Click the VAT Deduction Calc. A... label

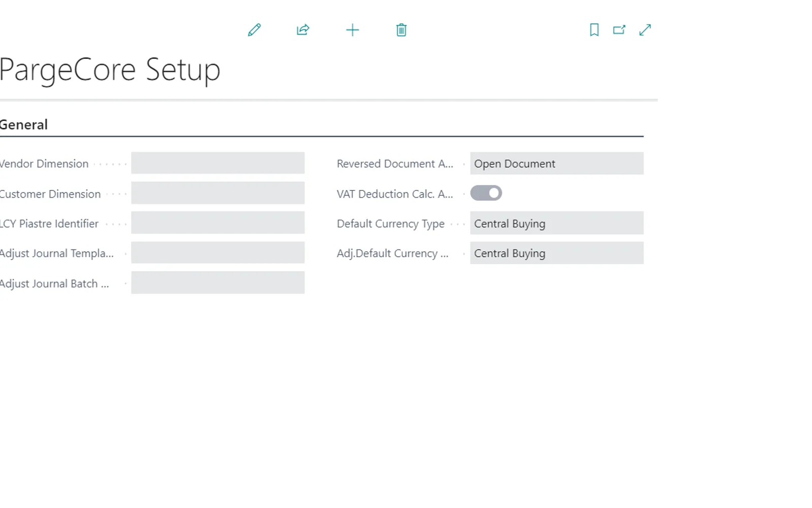tap(395, 194)
